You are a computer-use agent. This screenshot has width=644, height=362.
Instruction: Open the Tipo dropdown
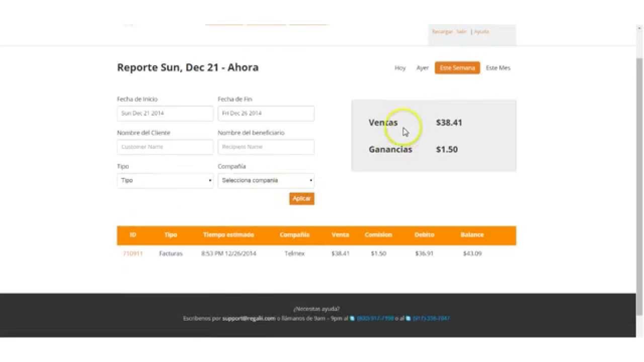click(x=165, y=180)
